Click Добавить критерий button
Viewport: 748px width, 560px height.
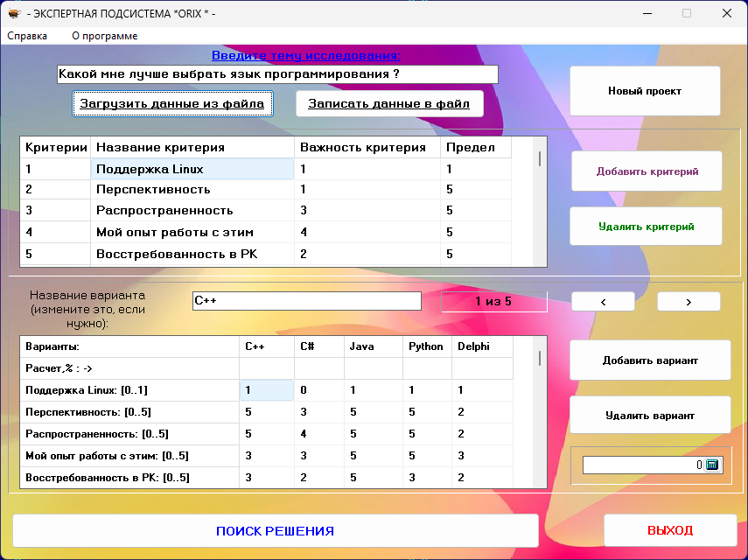[647, 171]
